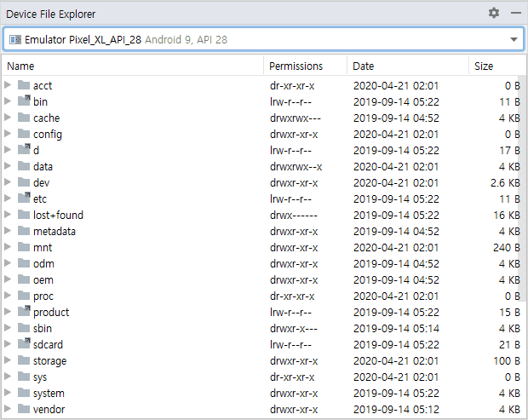Select the config folder icon
Image resolution: width=528 pixels, height=420 pixels.
24,134
